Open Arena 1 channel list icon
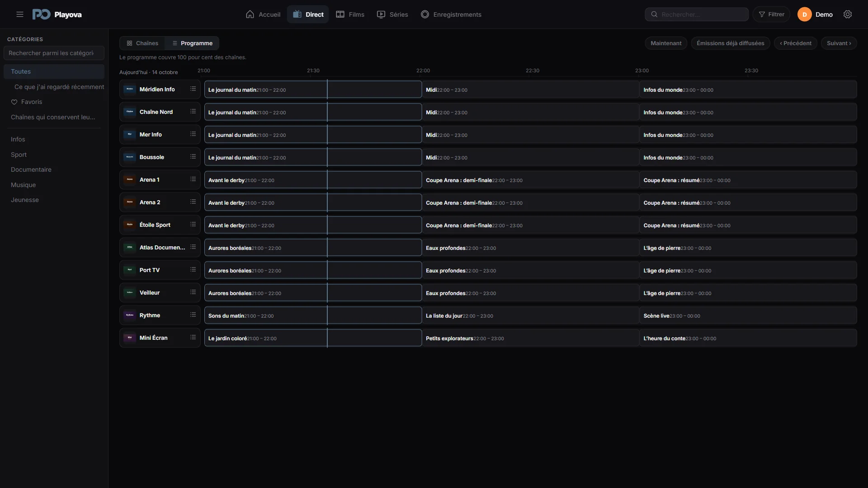 point(193,179)
